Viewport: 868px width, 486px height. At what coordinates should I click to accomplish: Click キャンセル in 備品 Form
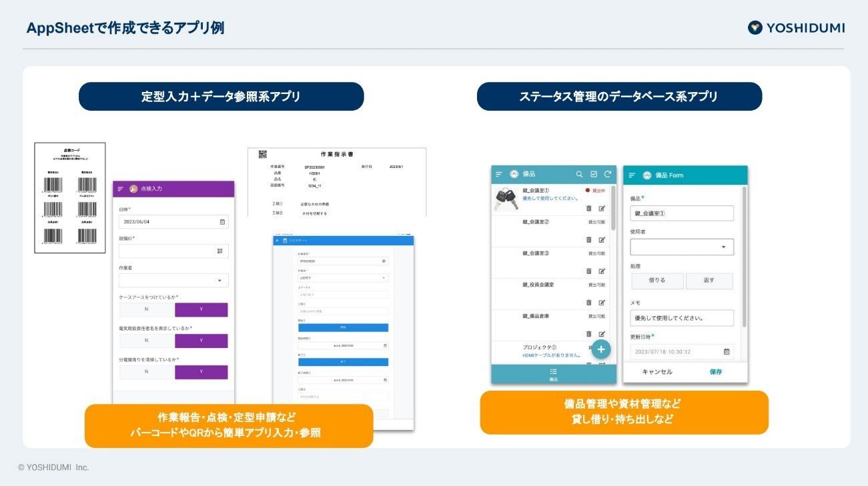[x=657, y=372]
